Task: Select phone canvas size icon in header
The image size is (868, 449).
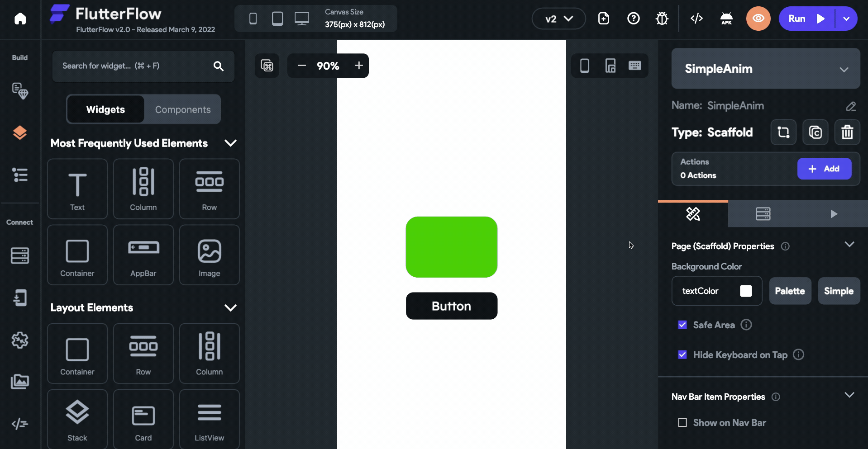Action: [x=253, y=19]
